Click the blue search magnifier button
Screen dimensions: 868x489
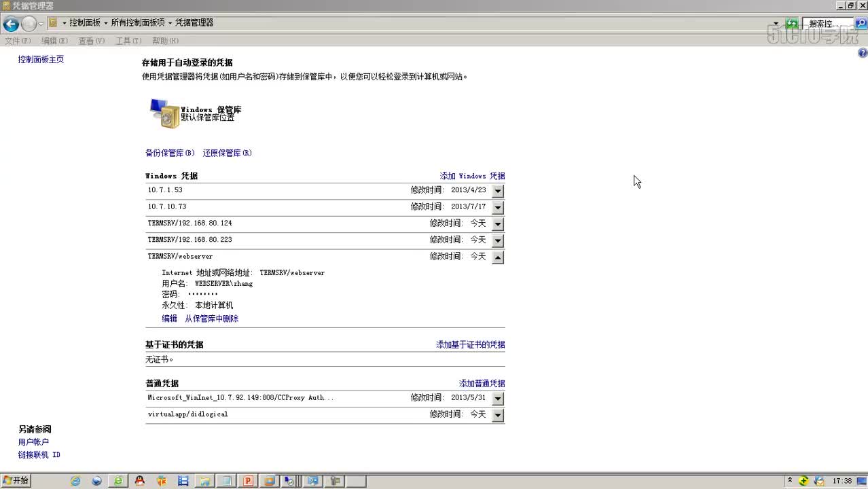(861, 24)
